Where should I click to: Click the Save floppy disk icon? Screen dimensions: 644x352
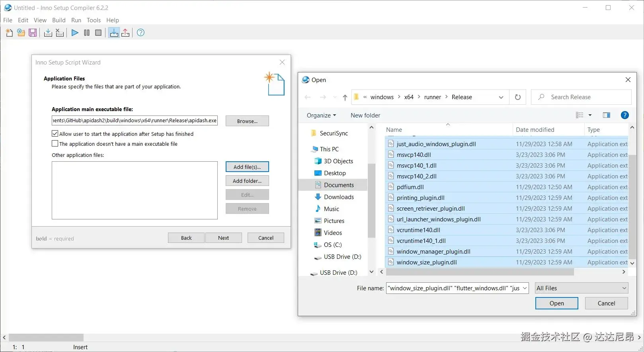point(33,33)
